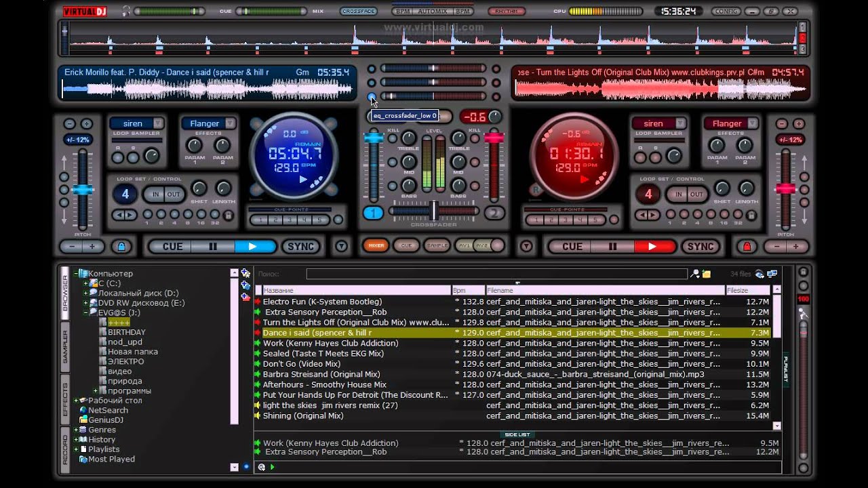Click the right deck red play button
Viewport: 868px width, 488px height.
[654, 247]
